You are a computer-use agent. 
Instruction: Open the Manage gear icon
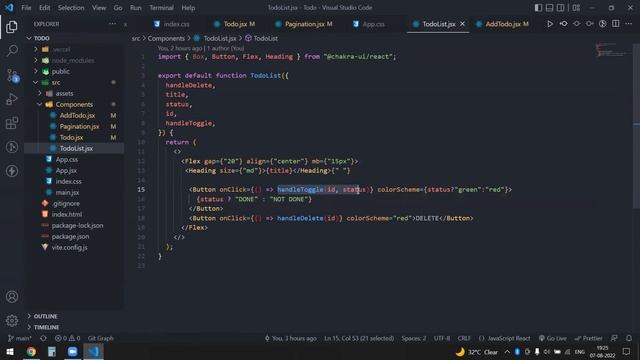coord(12,320)
